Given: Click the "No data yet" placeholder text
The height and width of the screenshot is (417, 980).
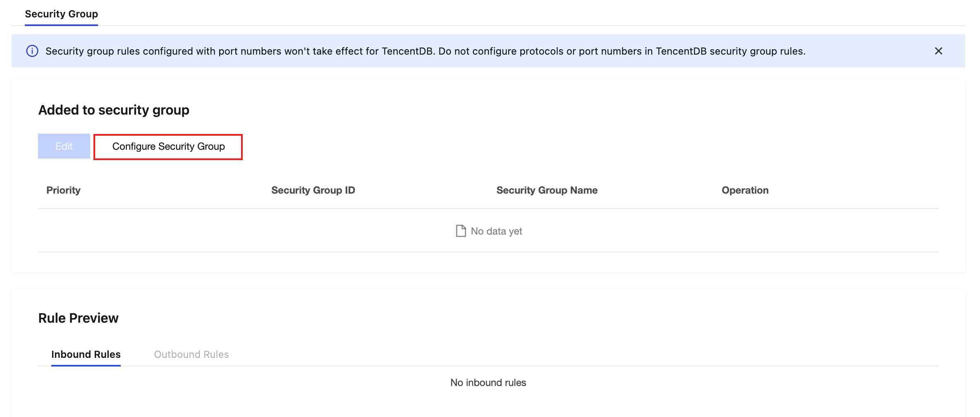Looking at the screenshot, I should tap(496, 231).
